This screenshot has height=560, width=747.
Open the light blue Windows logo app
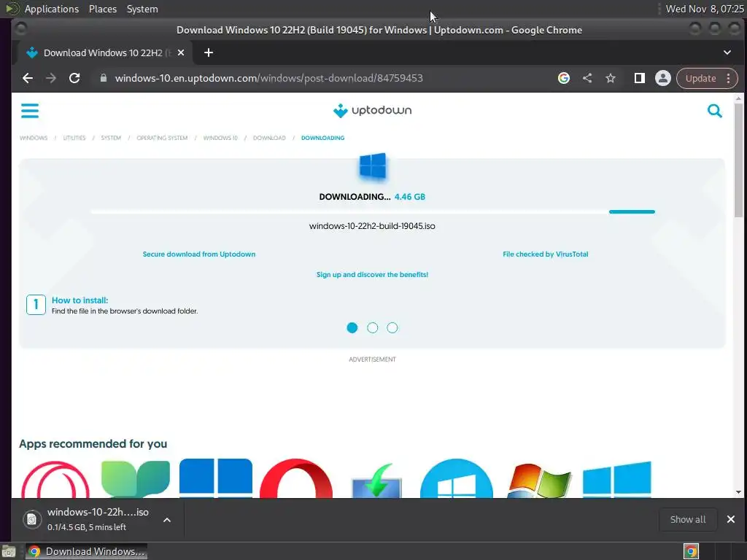point(617,479)
